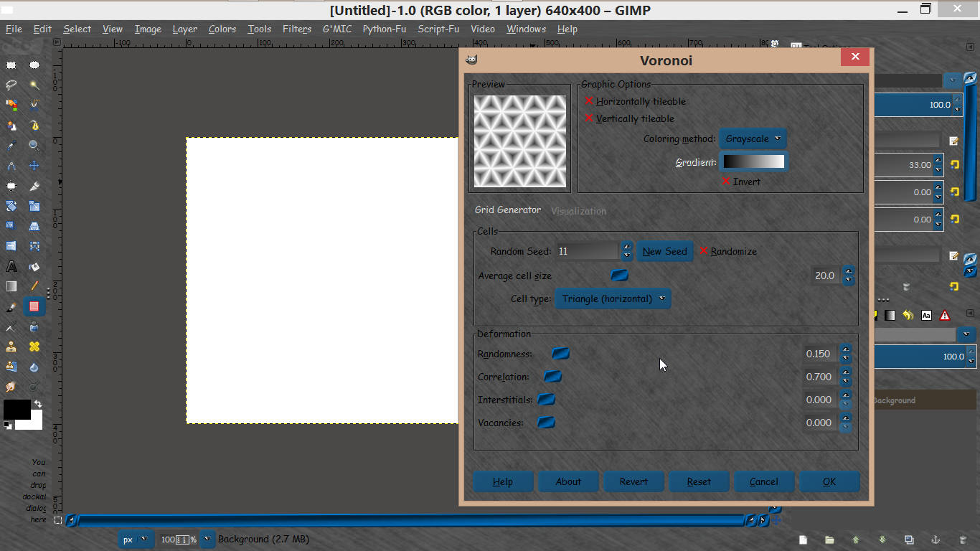Screen dimensions: 980x551
Task: Open the Cell type Triangle dropdown
Action: pos(613,298)
